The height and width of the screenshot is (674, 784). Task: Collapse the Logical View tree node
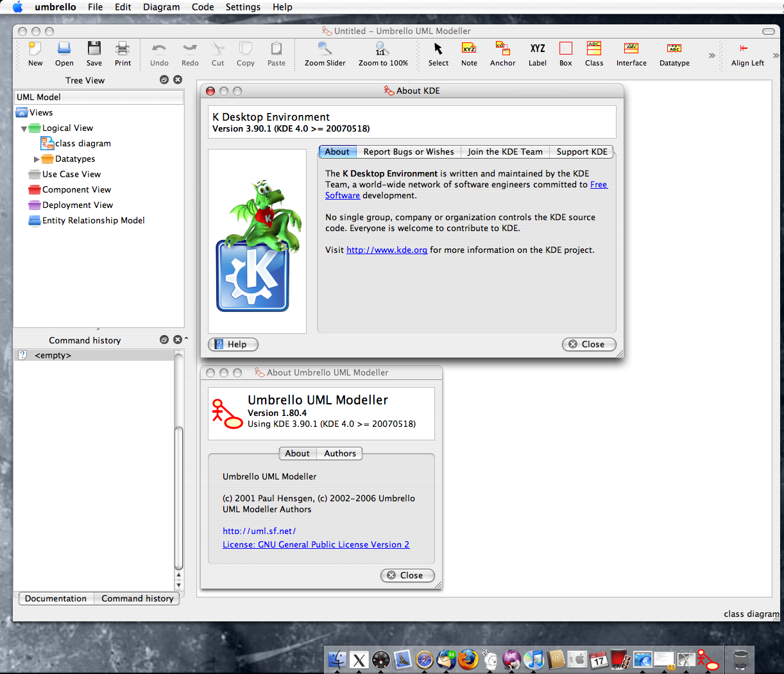24,129
